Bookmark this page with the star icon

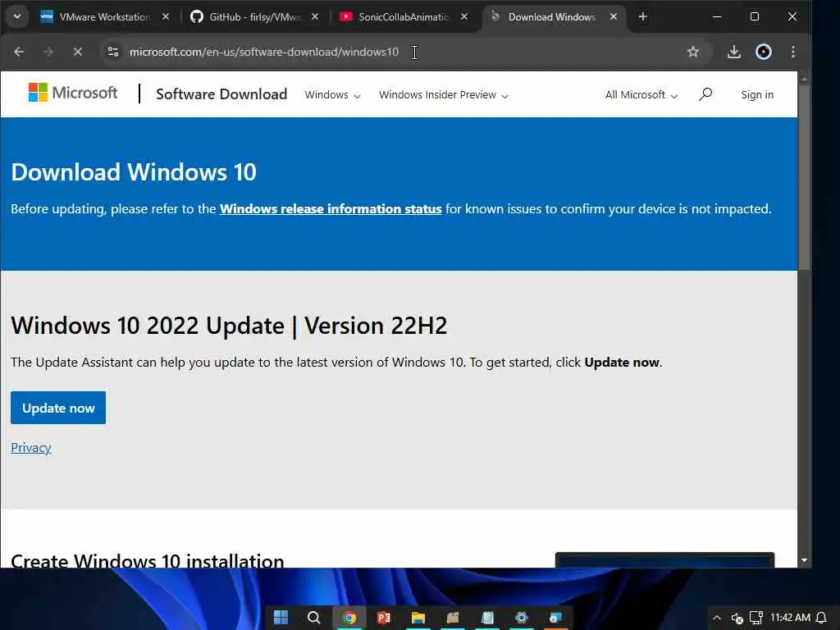point(692,52)
